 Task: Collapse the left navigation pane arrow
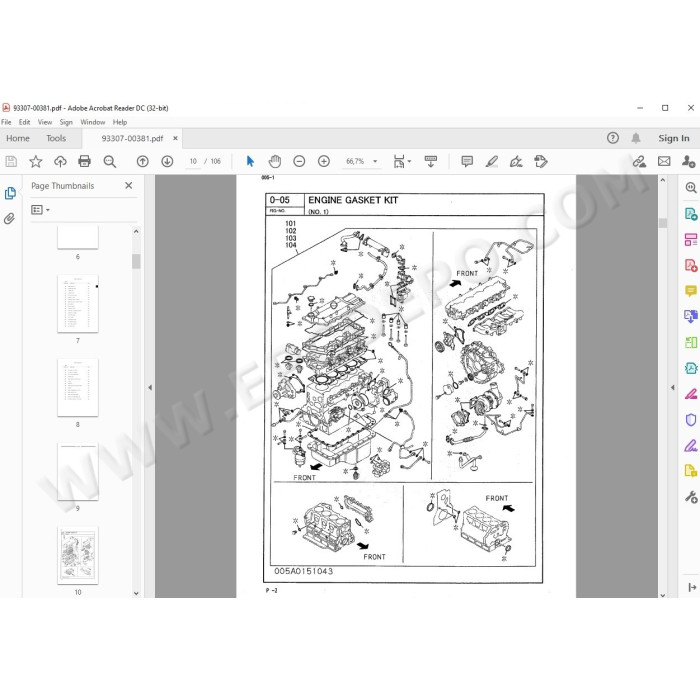(150, 388)
